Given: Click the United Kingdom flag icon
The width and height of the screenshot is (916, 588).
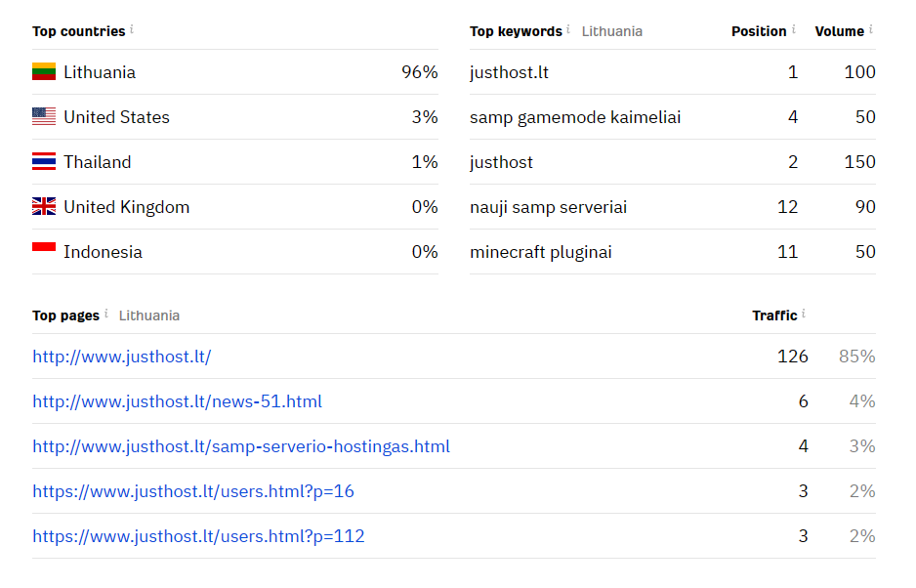Looking at the screenshot, I should coord(44,206).
